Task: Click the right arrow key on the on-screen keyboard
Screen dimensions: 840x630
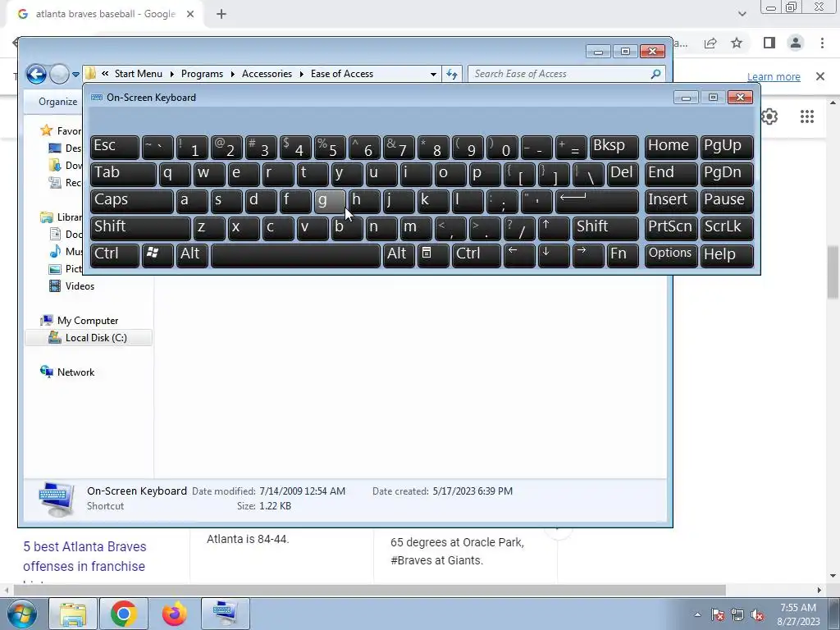Action: click(587, 254)
